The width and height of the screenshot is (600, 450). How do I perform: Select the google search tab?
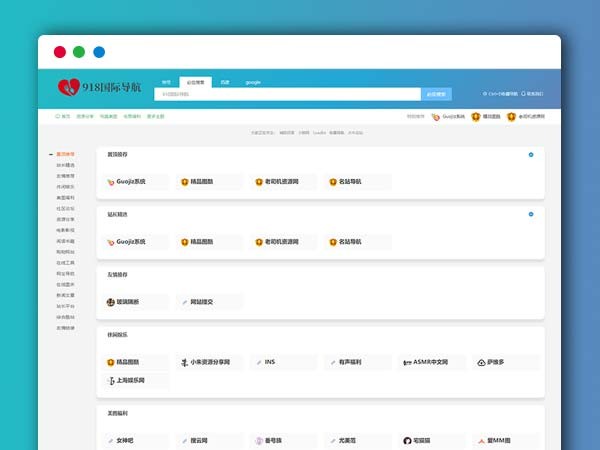coord(253,82)
